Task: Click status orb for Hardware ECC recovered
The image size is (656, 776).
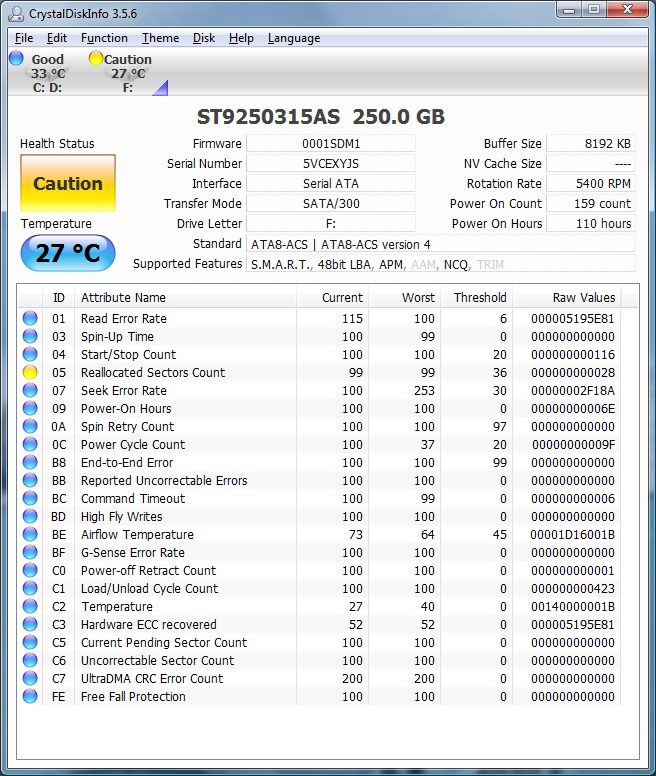Action: tap(30, 624)
